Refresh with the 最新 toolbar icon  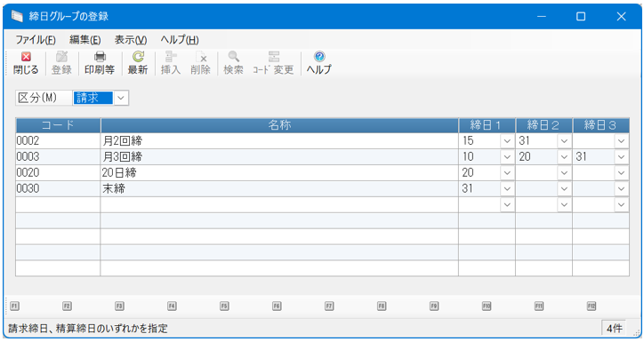click(x=138, y=63)
